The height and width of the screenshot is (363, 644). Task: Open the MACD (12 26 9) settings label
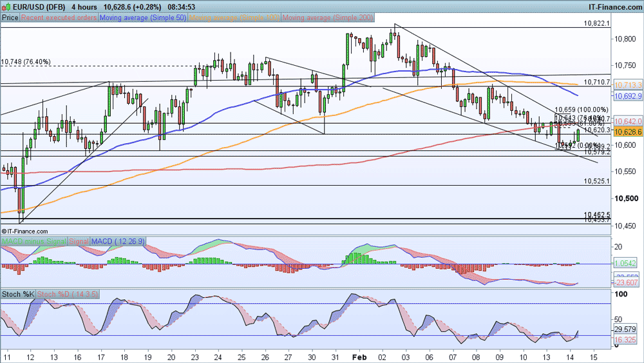[x=117, y=241]
